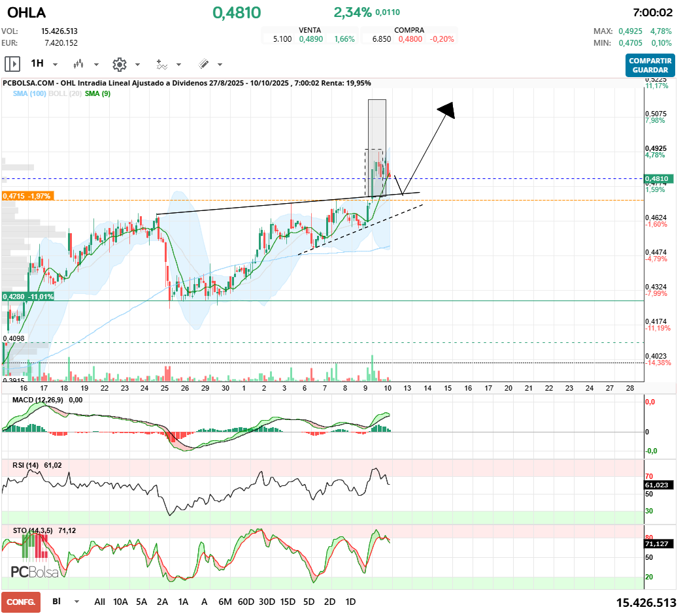
Task: Click the green 0,4280 support level label
Action: 28,297
